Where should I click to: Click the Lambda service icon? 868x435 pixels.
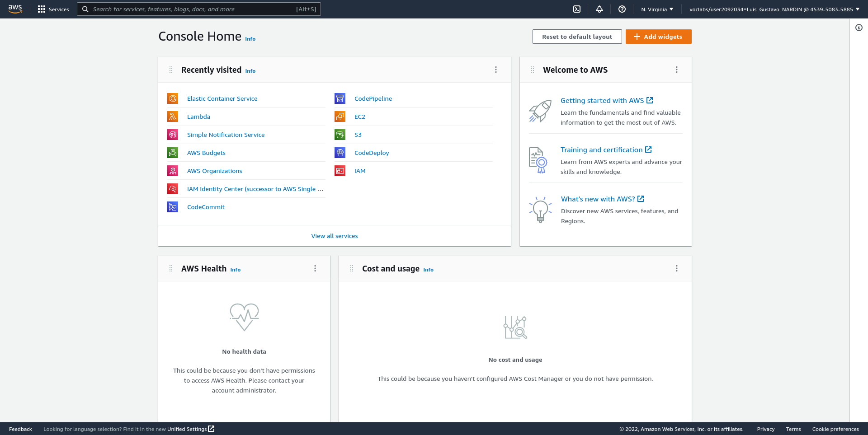173,117
